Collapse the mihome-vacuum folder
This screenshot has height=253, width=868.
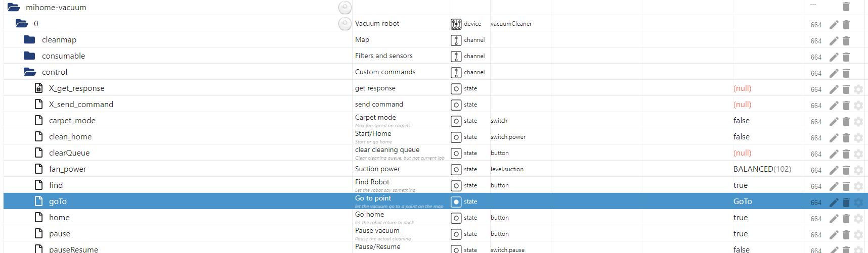tap(14, 8)
